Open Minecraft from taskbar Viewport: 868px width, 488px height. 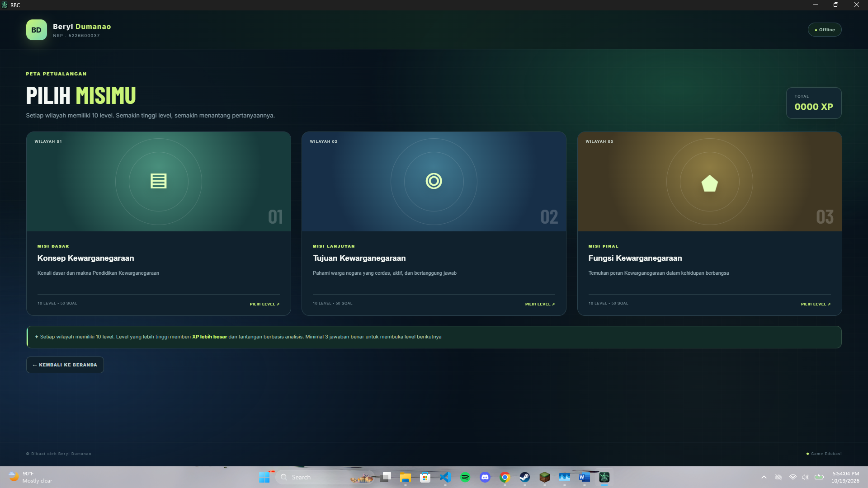(x=545, y=477)
